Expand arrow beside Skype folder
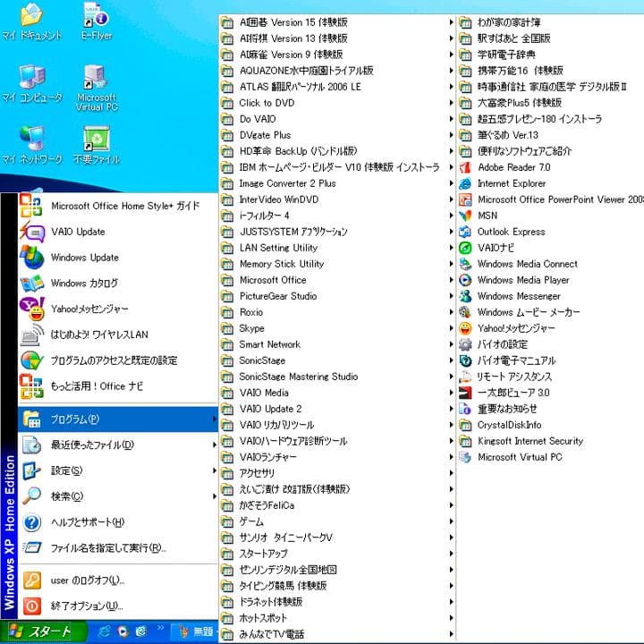This screenshot has width=644, height=644. 451,328
